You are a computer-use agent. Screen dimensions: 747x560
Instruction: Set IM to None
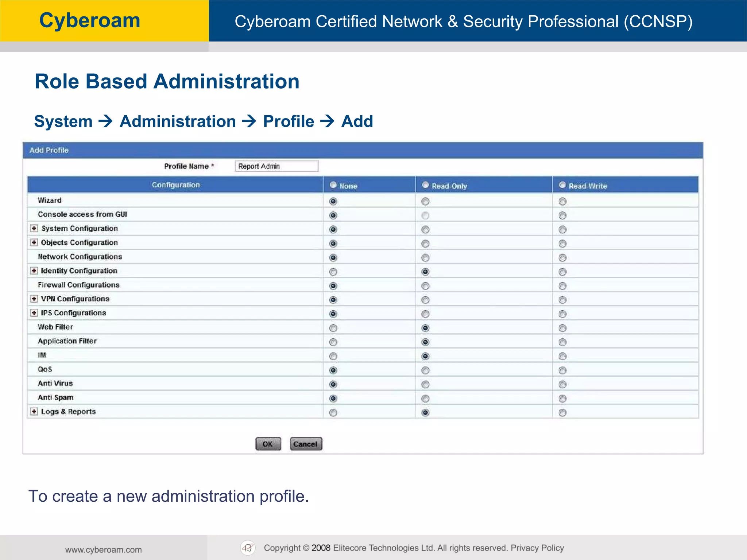(x=333, y=356)
